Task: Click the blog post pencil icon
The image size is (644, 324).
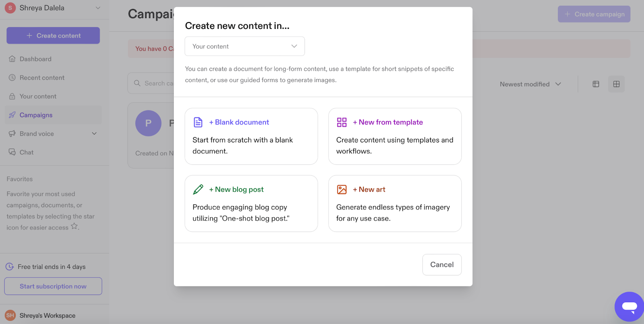Action: tap(198, 189)
